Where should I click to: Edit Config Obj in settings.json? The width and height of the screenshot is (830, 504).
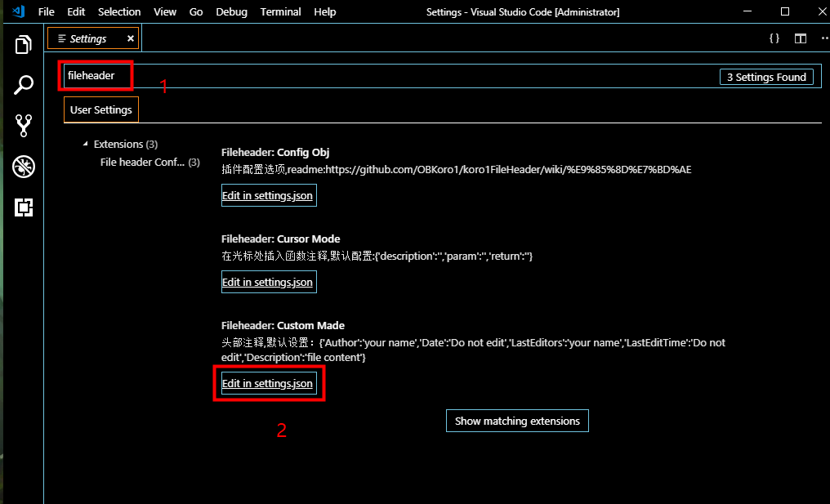269,195
